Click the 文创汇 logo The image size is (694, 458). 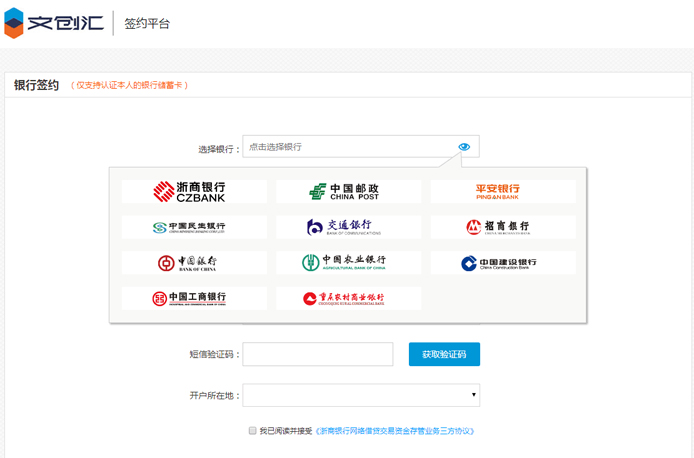pos(54,23)
